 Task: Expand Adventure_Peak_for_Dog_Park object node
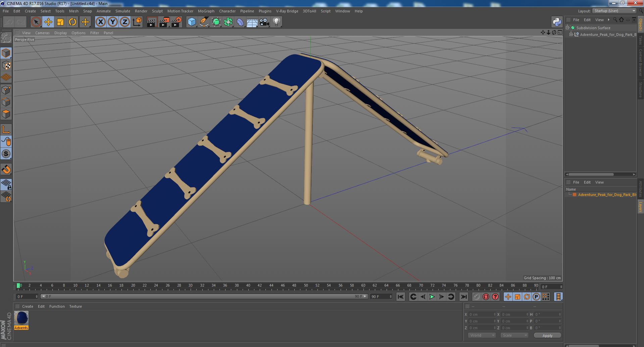pos(571,34)
